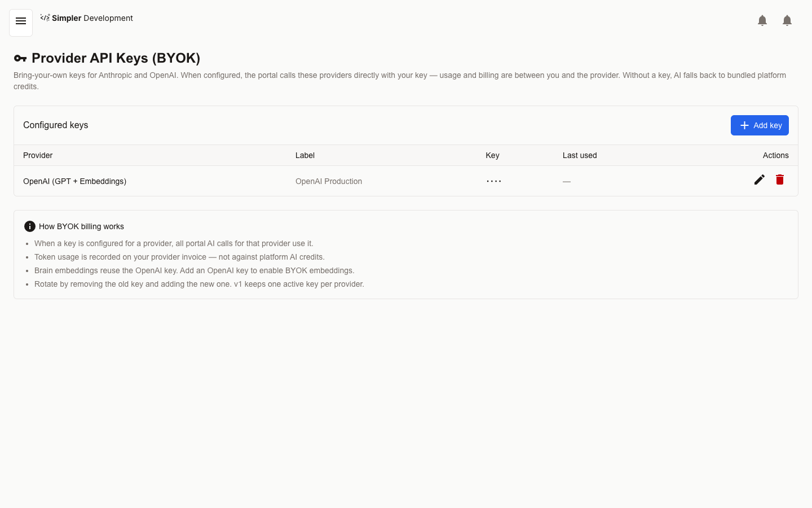Select the Last used column header

580,155
